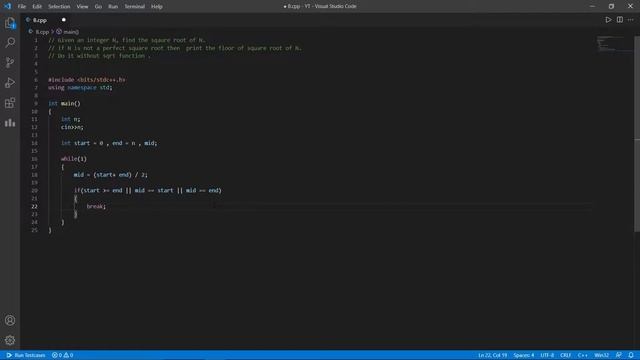Click the Split Editor icon

tap(620, 20)
